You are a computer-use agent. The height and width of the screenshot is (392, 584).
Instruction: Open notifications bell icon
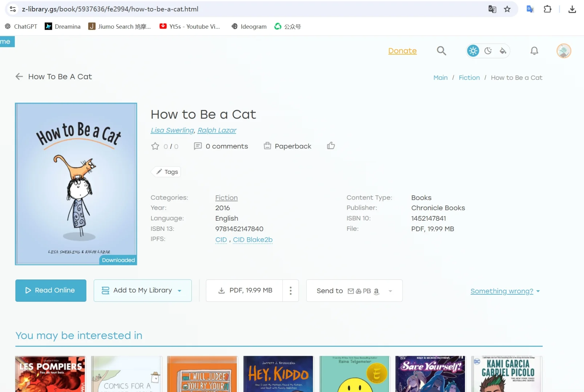[x=534, y=51]
